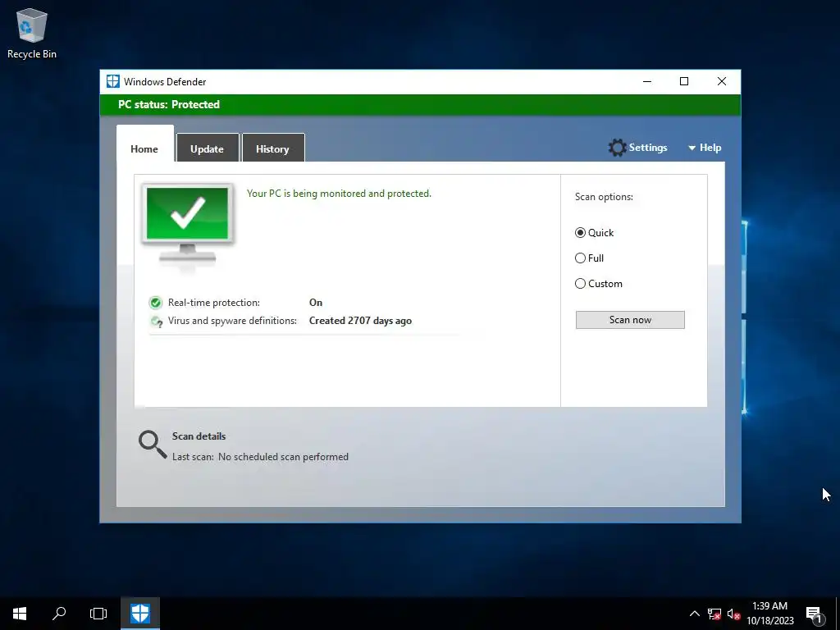
Task: Click the Real-time protection green check icon
Action: (x=155, y=303)
